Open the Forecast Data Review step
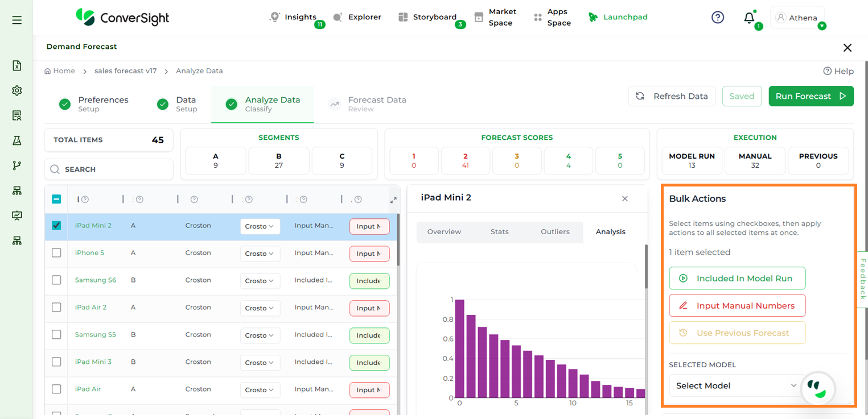The width and height of the screenshot is (868, 419). click(x=376, y=103)
